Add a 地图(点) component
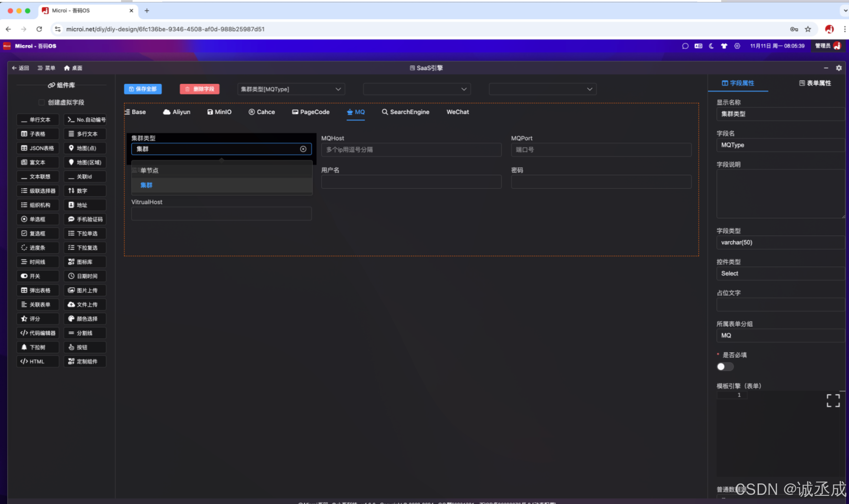Screen dimensions: 849x504 pyautogui.click(x=85, y=148)
